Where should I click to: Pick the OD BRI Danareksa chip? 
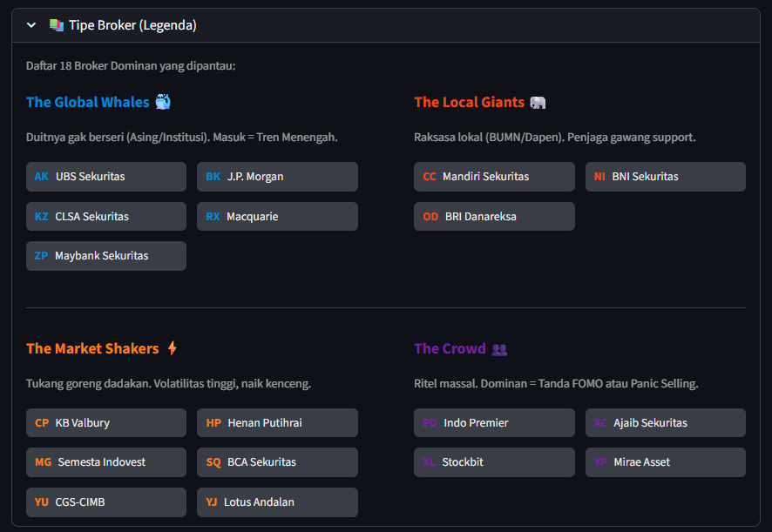[494, 216]
